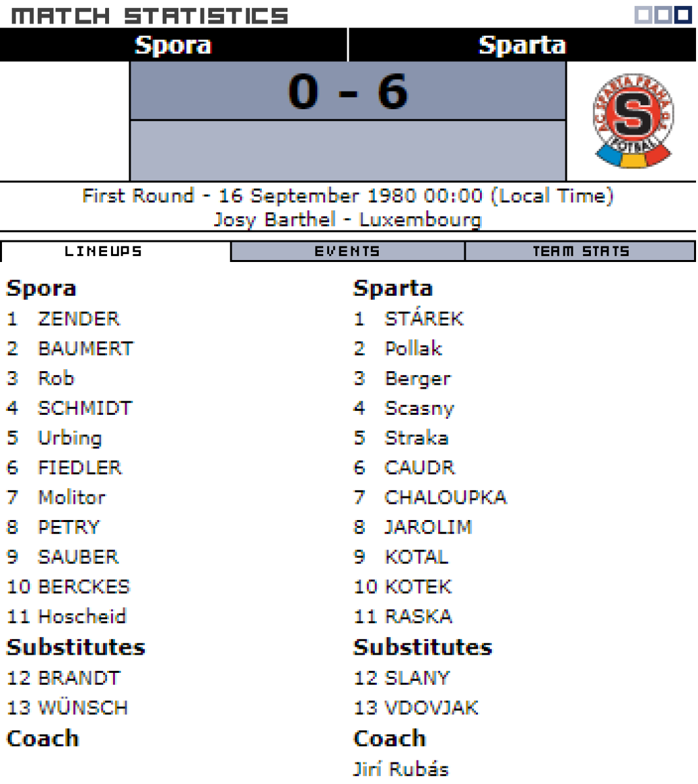Click Sparta goalkeeper STÁREK

coord(424,319)
